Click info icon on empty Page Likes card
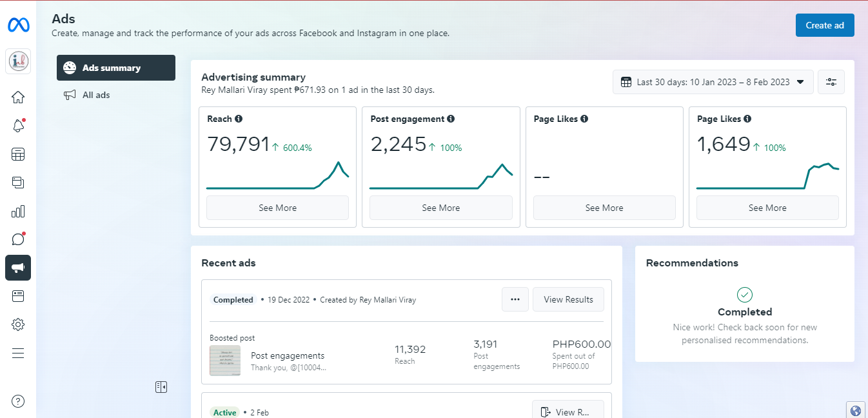 [x=584, y=119]
